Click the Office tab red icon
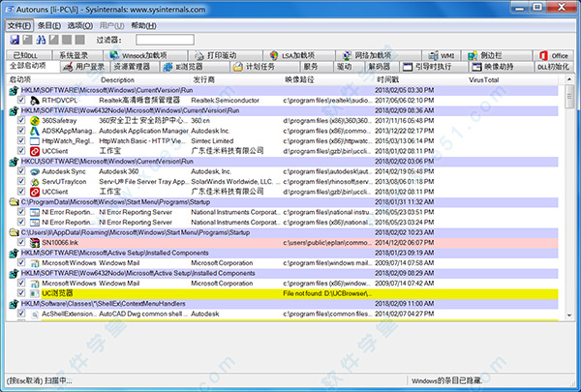The image size is (581, 392). pos(543,55)
